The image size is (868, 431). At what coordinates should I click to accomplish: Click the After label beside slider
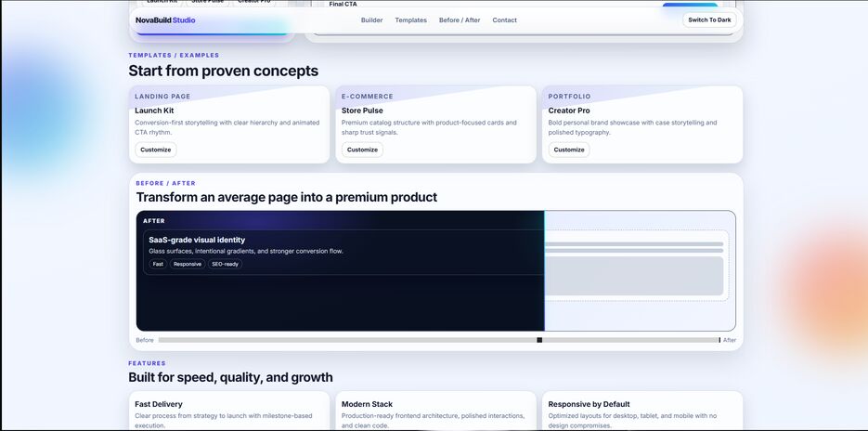pos(730,340)
